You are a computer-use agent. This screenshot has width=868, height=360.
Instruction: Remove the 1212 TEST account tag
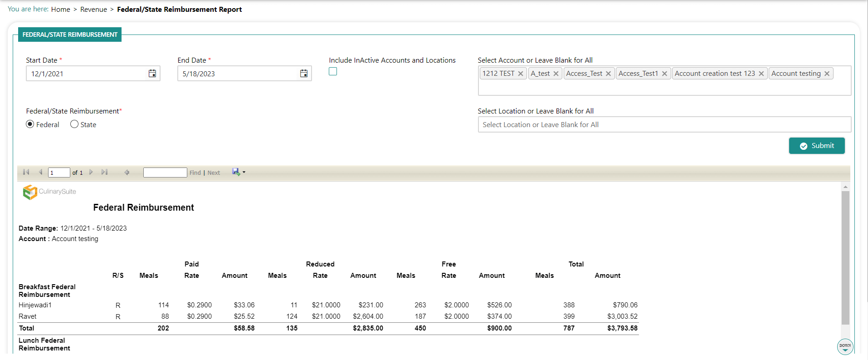521,74
